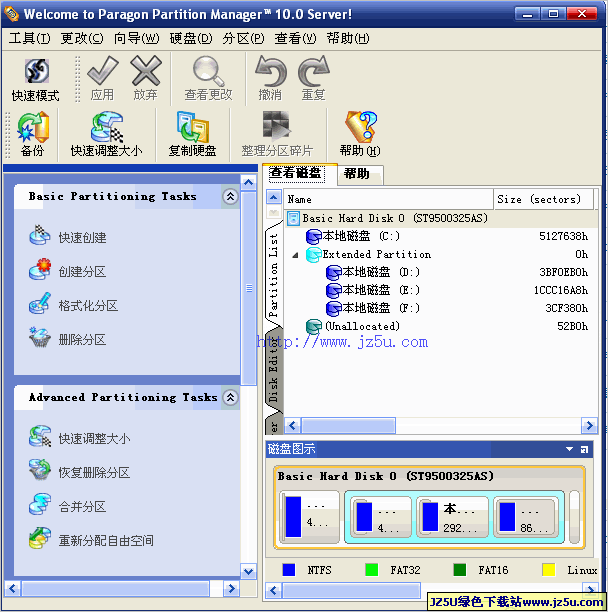Open 查看更改 to view changes
The width and height of the screenshot is (608, 612).
pos(208,80)
